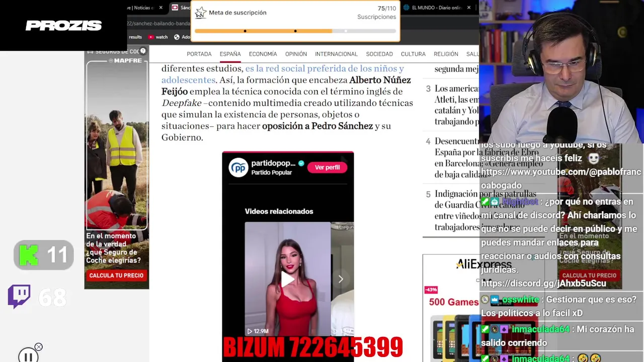
Task: Click the discord.gg invite link in chat
Action: point(543,283)
